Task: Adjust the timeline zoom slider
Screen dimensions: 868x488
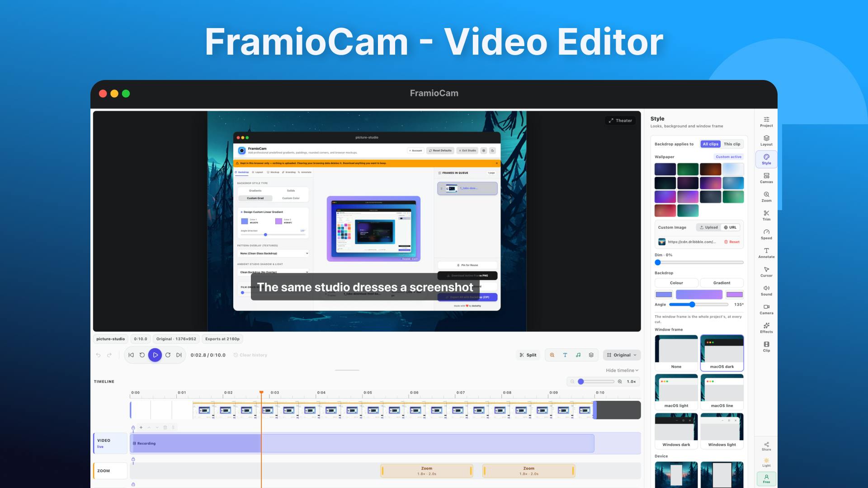Action: 596,382
